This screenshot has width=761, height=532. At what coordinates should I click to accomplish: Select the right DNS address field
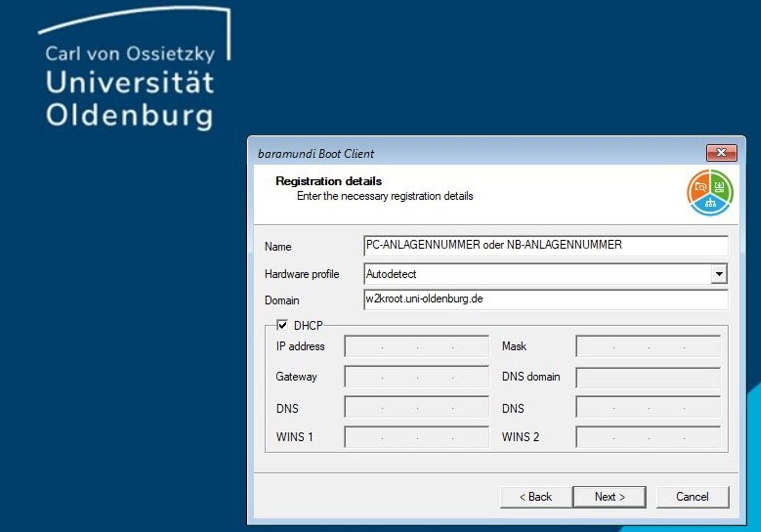pos(648,408)
